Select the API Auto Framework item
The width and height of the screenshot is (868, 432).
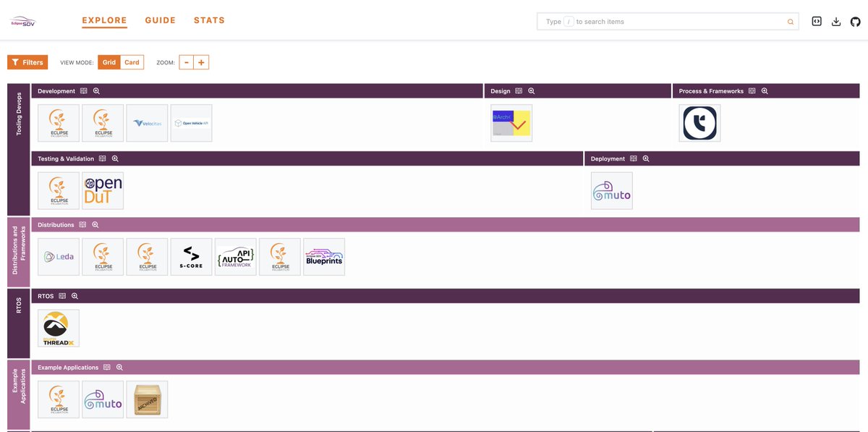tap(236, 257)
